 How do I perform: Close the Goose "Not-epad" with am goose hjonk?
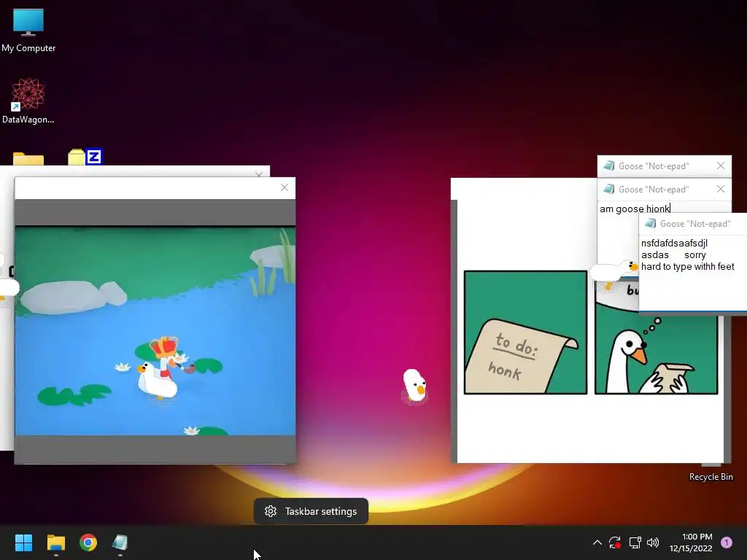[721, 189]
